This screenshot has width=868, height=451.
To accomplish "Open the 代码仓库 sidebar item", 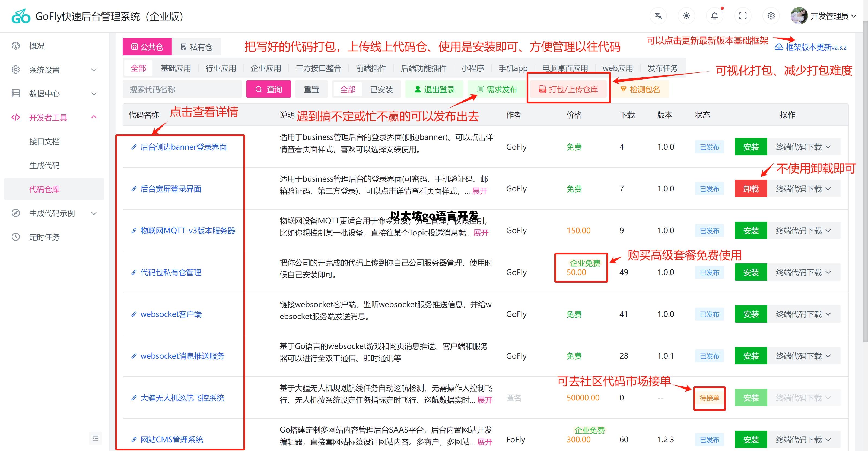I will pos(54,189).
